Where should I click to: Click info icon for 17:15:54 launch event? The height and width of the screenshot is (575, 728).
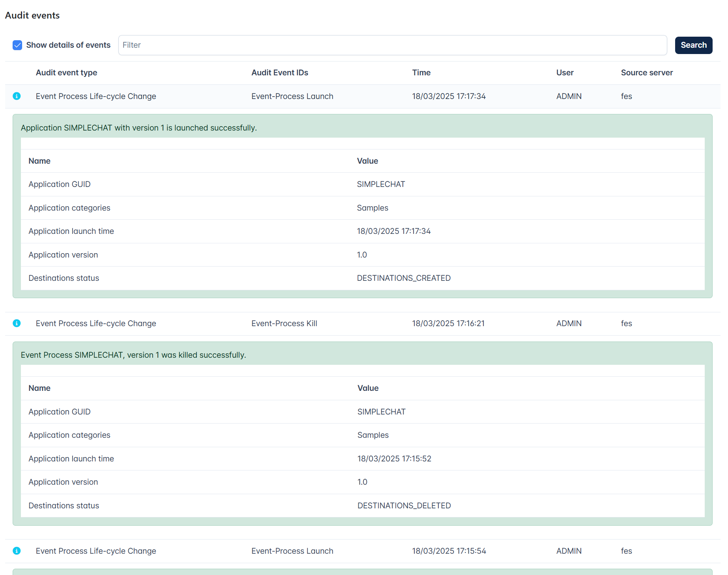(17, 551)
